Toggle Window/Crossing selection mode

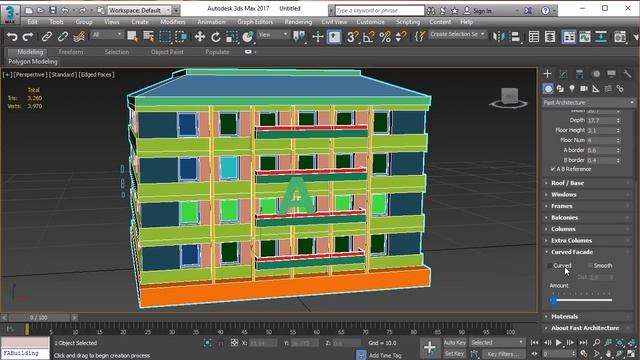tap(181, 37)
